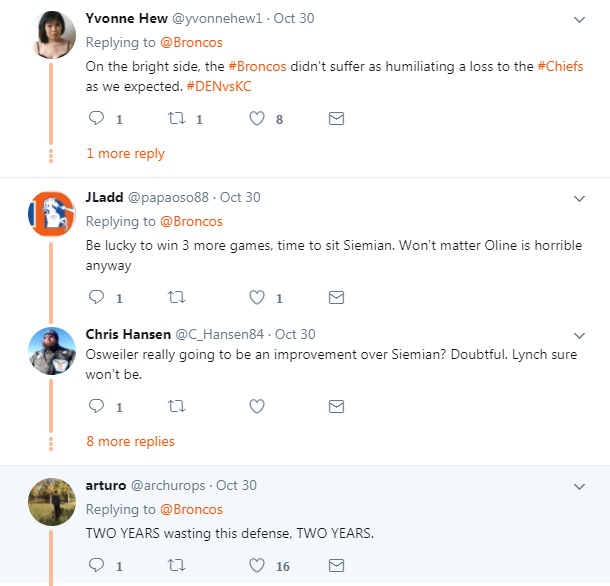Viewport: 610px width, 586px height.
Task: Like Yvonne Hew's tweet
Action: (x=257, y=119)
